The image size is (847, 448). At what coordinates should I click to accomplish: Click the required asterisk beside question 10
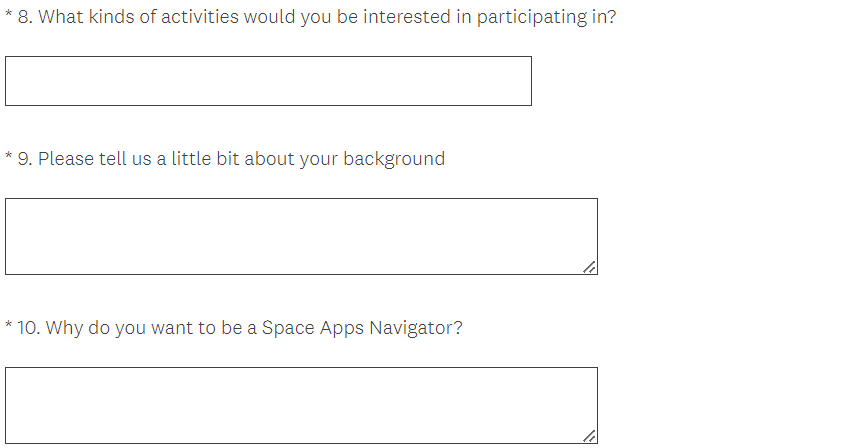(8, 327)
